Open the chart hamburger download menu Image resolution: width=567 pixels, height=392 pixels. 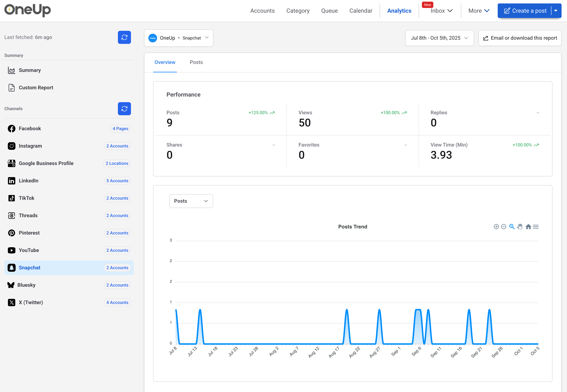click(x=536, y=227)
